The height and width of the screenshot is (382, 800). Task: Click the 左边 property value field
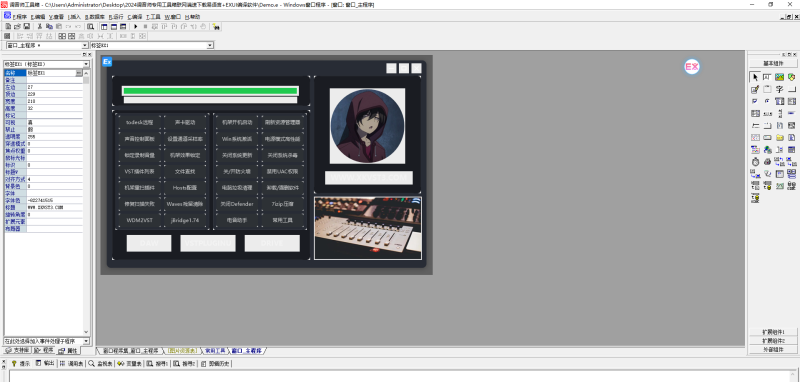coord(55,87)
